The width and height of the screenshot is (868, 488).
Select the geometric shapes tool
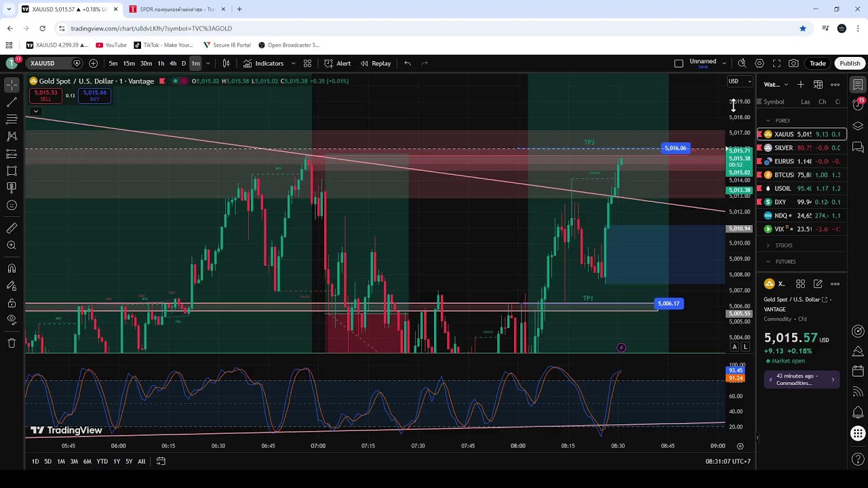(12, 171)
